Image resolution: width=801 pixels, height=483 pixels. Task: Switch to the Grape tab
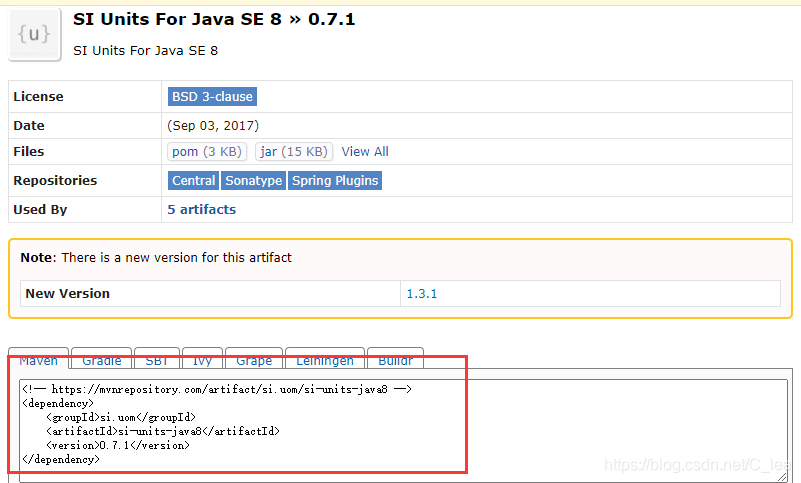(254, 359)
